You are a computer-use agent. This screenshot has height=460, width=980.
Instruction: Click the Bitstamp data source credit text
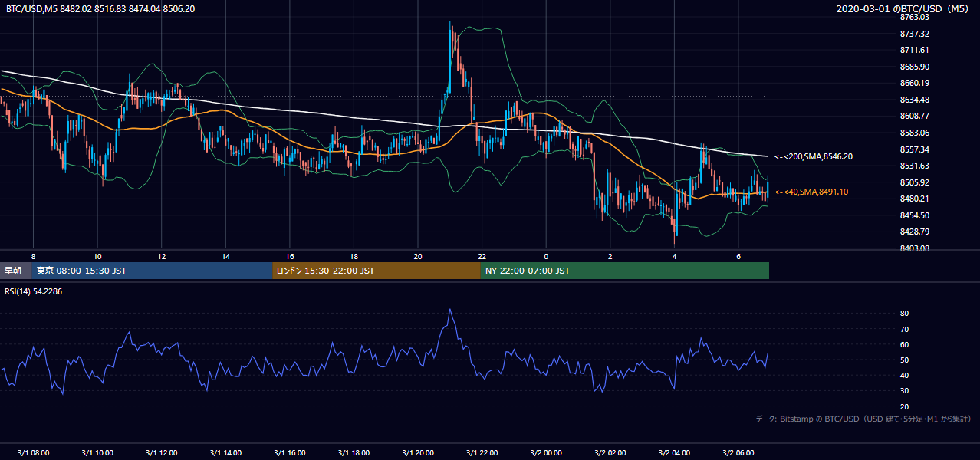tap(863, 419)
